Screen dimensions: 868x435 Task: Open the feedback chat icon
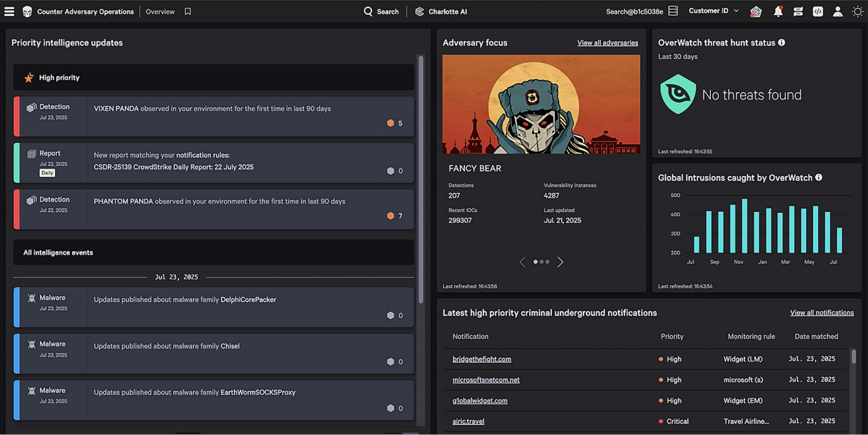[798, 11]
